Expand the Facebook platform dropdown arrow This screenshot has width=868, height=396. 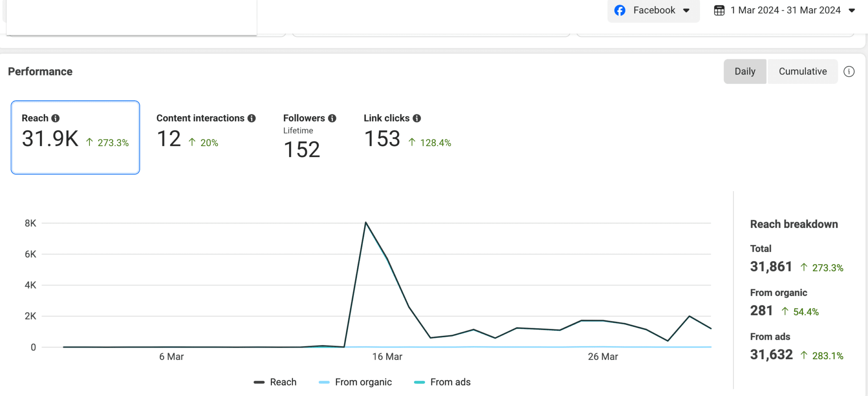tap(686, 11)
